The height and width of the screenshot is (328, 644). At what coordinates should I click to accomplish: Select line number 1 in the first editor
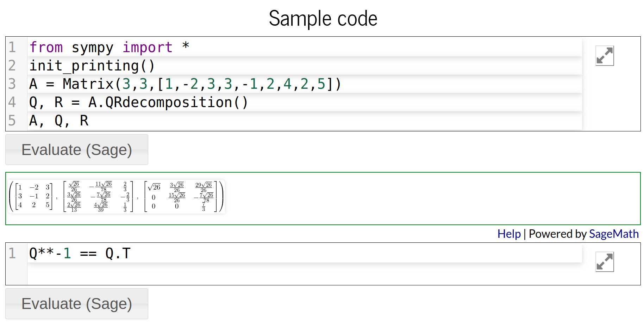click(12, 47)
